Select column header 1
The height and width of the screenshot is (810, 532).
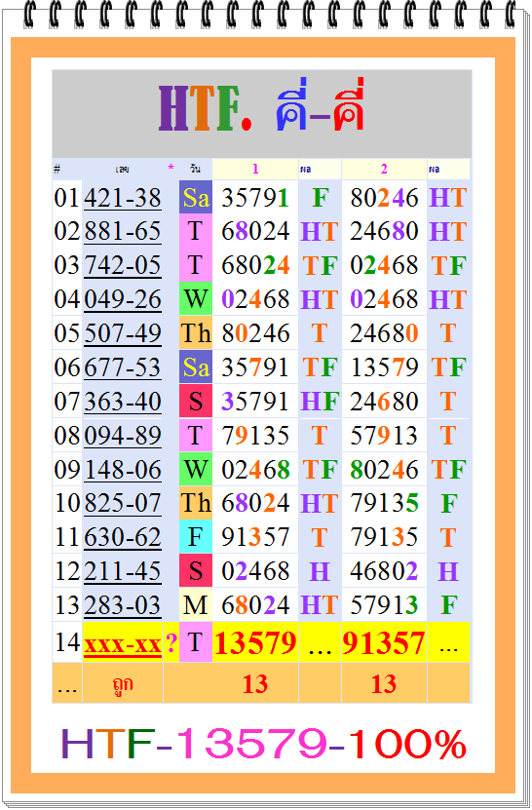click(x=255, y=169)
